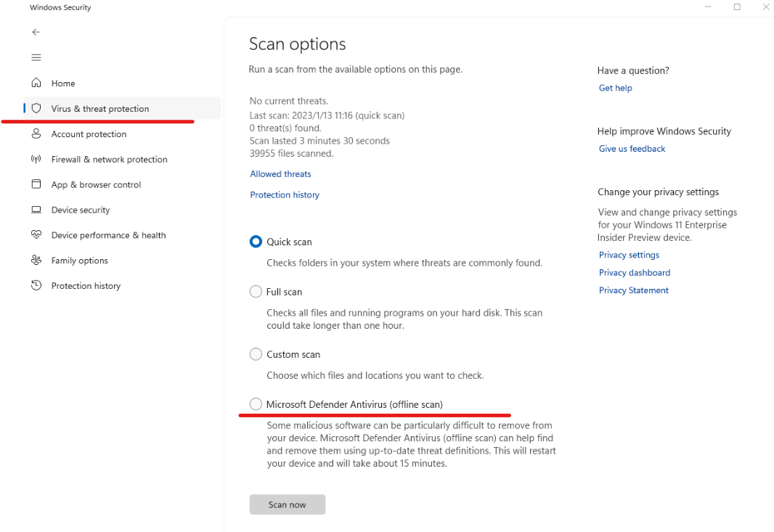Click 'Change your privacy settings' heading

(x=658, y=192)
